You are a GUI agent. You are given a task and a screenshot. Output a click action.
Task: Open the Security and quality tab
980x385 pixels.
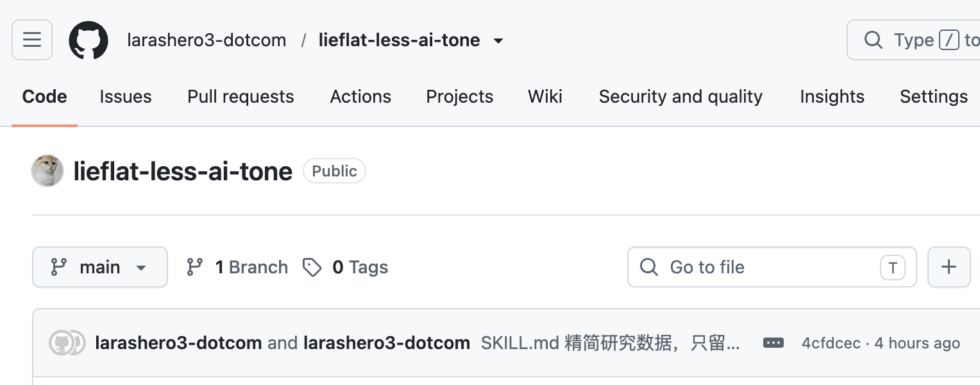click(x=680, y=96)
